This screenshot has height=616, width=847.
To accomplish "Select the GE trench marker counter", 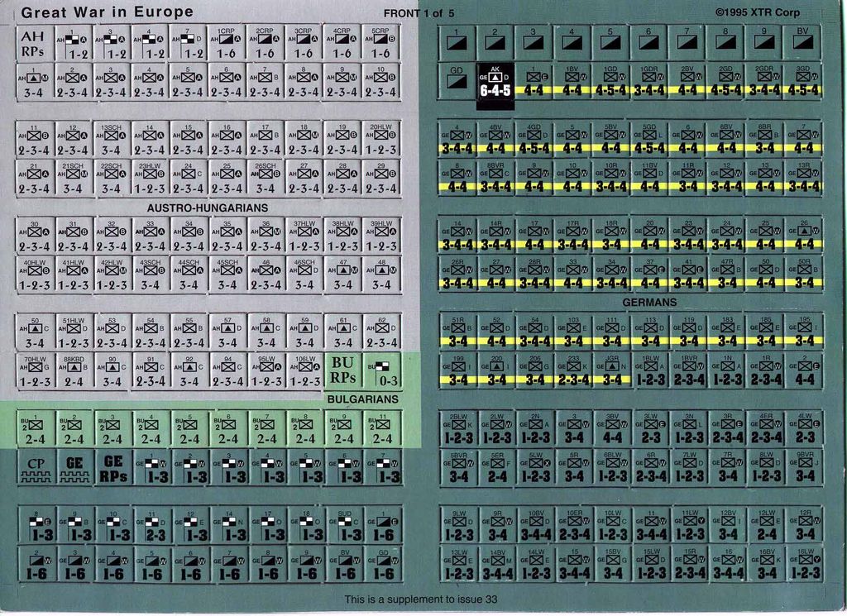I will 74,469.
